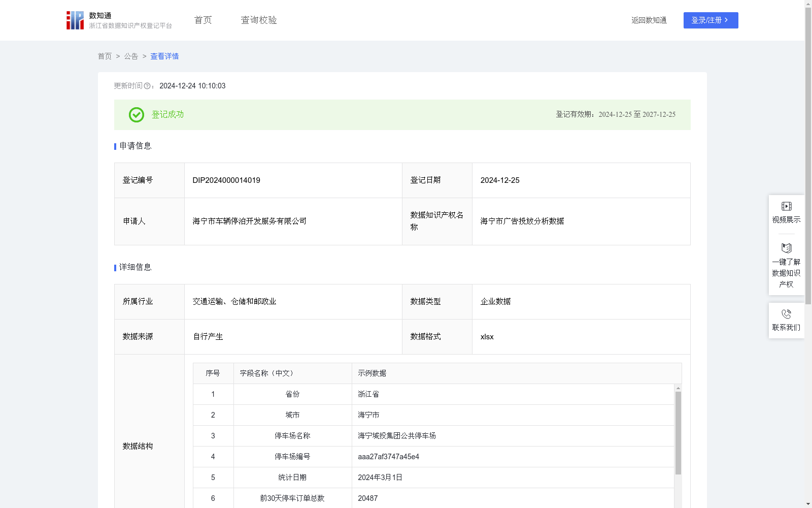Click the 登录/注册 button

[710, 20]
